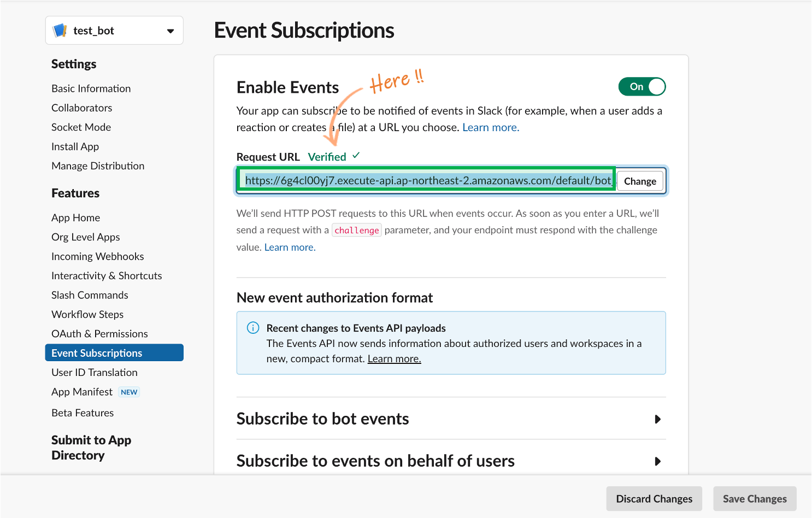Open the Slash Commands feature page
Image resolution: width=812 pixels, height=518 pixels.
90,295
